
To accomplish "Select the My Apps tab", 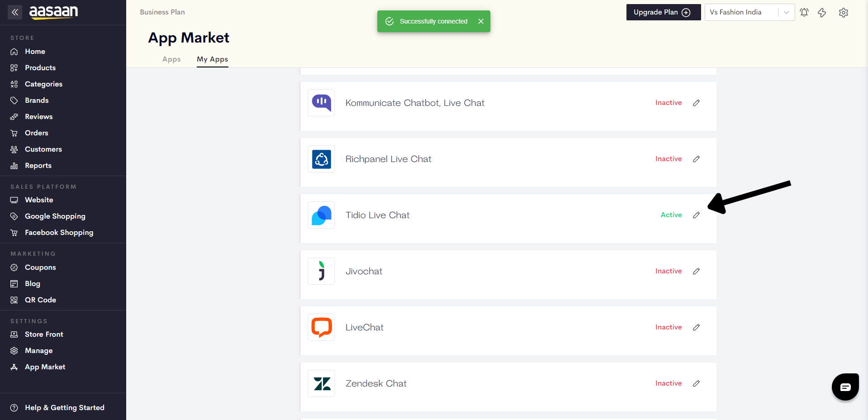I will tap(212, 59).
